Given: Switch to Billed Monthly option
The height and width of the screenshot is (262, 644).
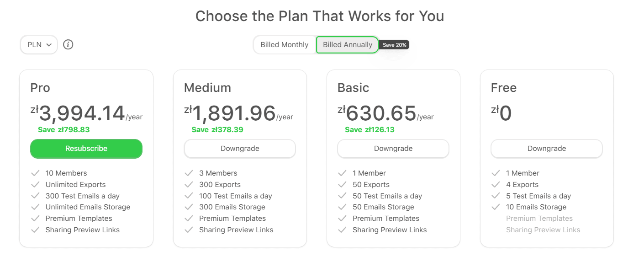Looking at the screenshot, I should [285, 45].
